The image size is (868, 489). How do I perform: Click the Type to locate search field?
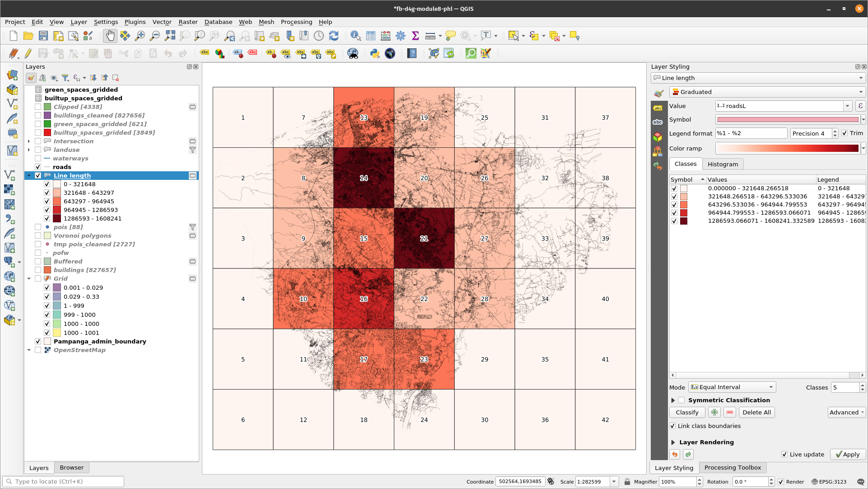tap(63, 481)
